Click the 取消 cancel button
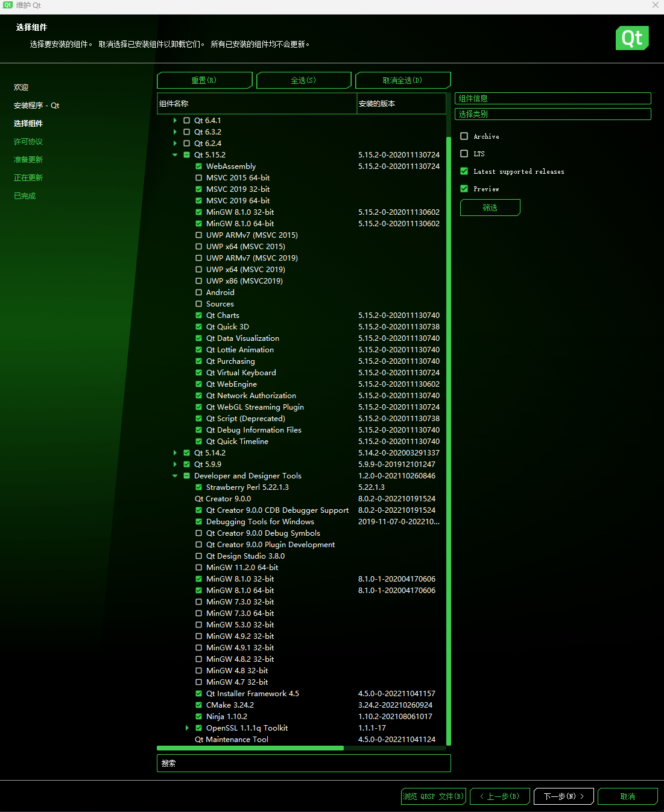664x812 pixels. coord(628,796)
